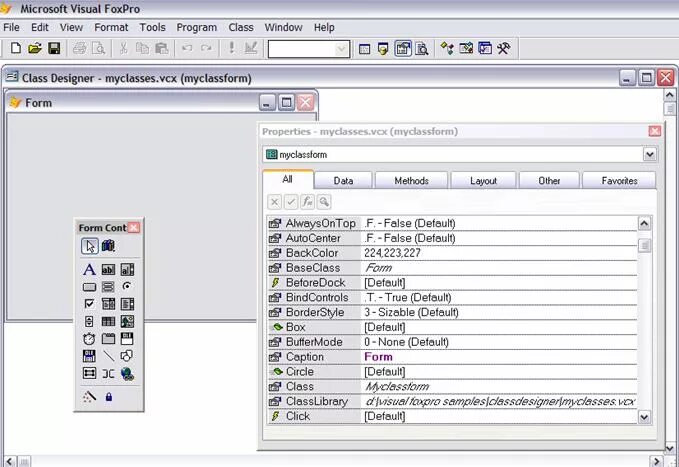
Task: Click the Cut scissors icon
Action: click(123, 48)
